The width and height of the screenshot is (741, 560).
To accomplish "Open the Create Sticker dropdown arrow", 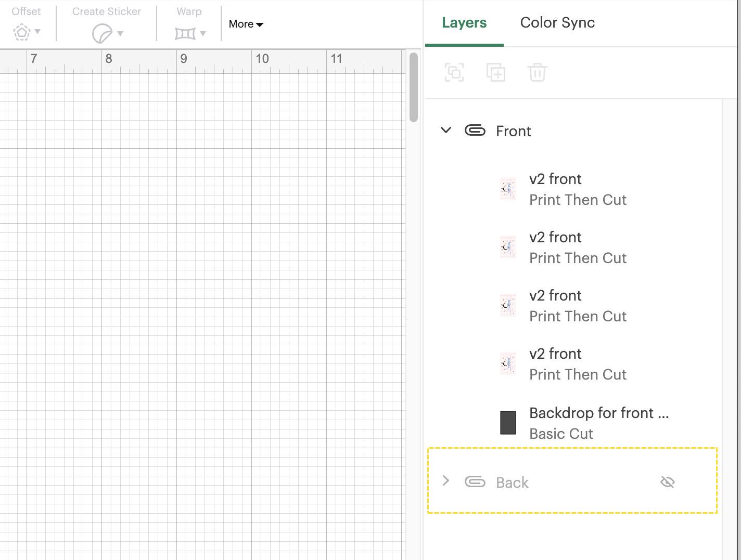I will click(x=120, y=34).
